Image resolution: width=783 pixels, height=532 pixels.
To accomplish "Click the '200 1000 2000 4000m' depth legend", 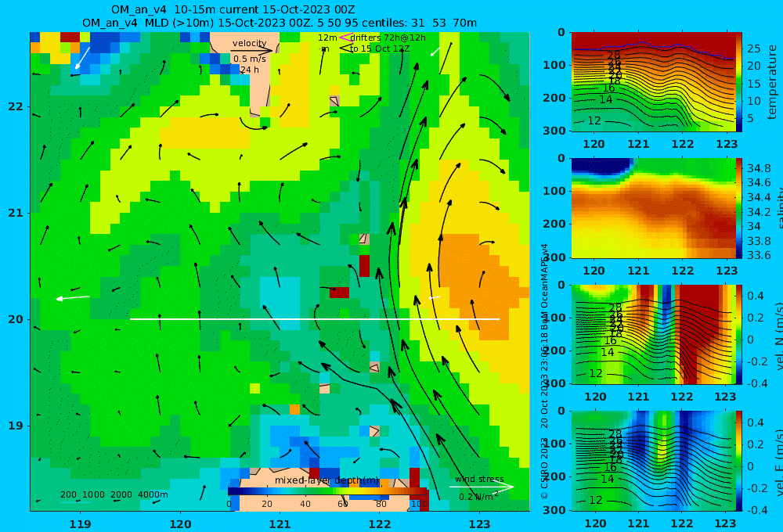I will (x=114, y=494).
